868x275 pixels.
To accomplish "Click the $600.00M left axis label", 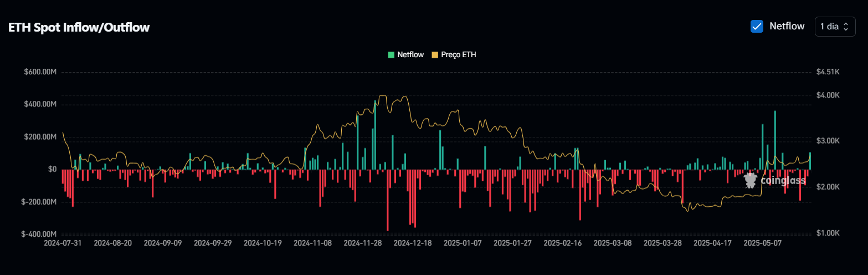I will point(40,72).
